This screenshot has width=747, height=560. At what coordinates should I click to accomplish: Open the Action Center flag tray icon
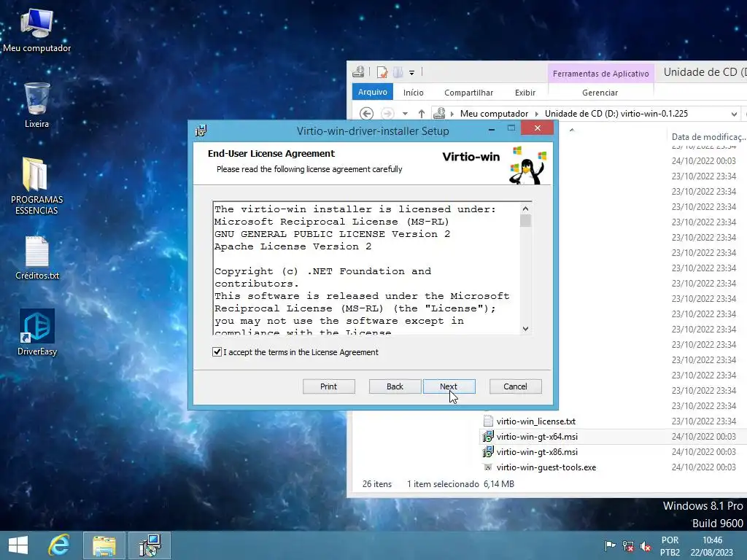(610, 545)
